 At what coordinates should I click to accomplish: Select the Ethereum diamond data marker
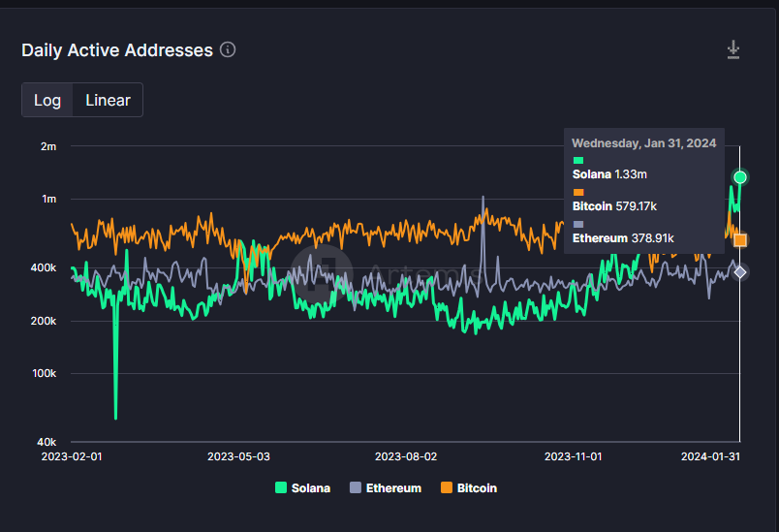[740, 272]
